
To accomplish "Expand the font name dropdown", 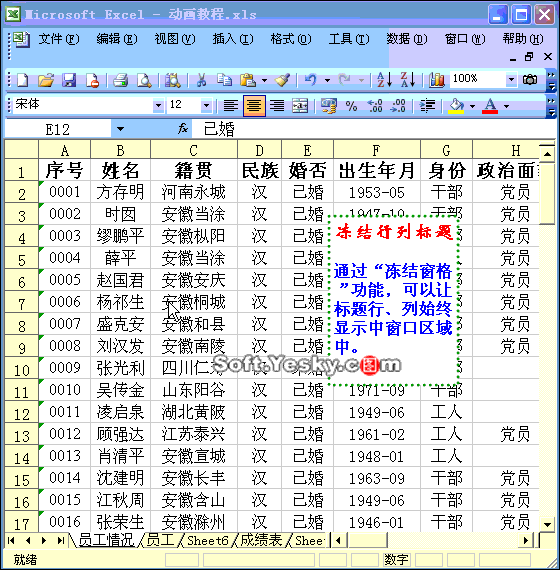I will (x=158, y=106).
